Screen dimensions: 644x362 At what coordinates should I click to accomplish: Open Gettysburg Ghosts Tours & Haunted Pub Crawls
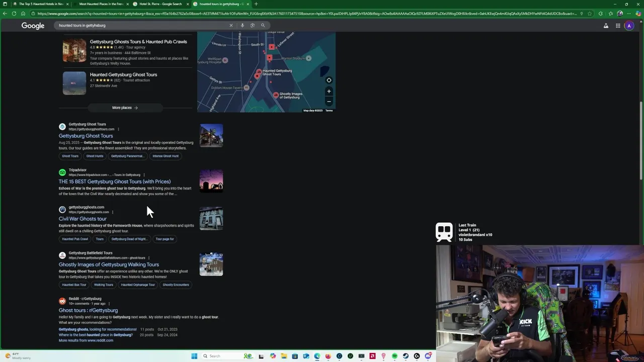(x=138, y=42)
